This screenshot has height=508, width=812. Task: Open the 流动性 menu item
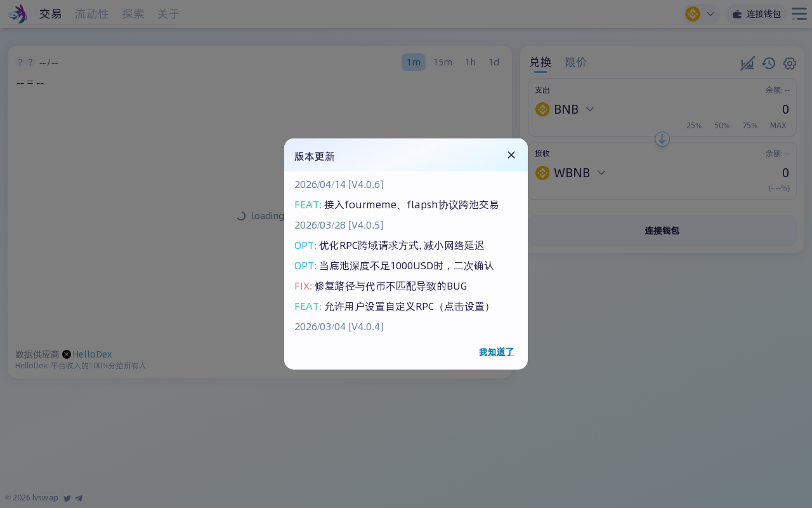click(x=92, y=14)
